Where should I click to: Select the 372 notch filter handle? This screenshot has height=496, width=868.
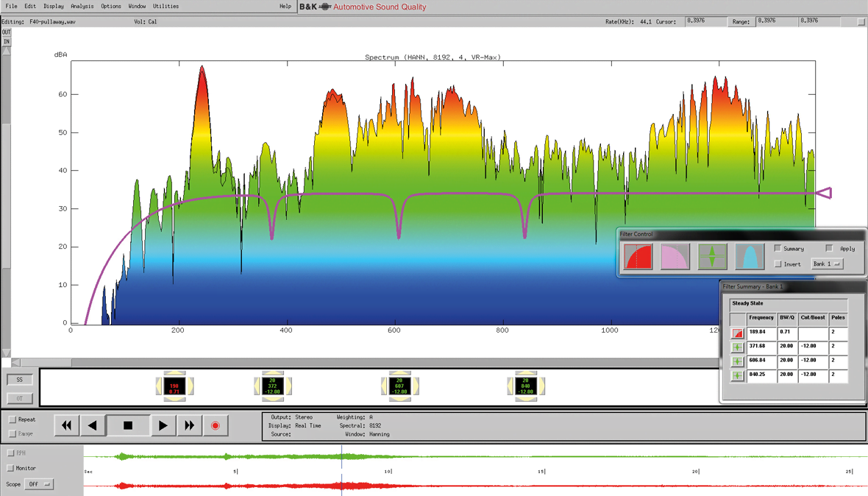272,386
